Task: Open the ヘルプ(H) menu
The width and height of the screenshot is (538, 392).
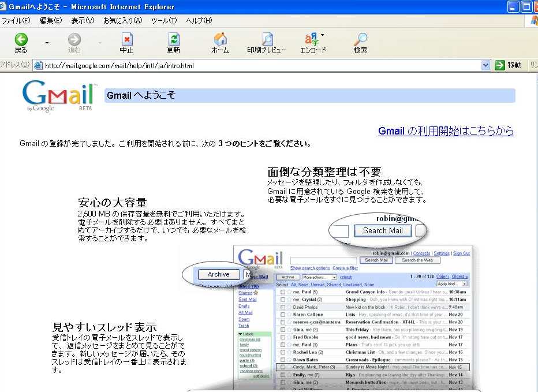Action: coord(199,21)
